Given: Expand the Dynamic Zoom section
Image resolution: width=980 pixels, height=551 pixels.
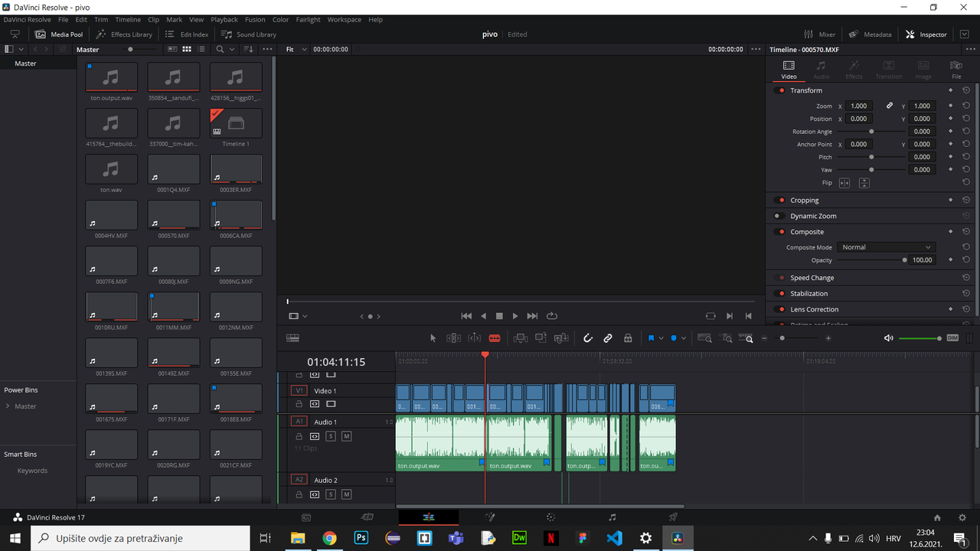Looking at the screenshot, I should coord(813,216).
